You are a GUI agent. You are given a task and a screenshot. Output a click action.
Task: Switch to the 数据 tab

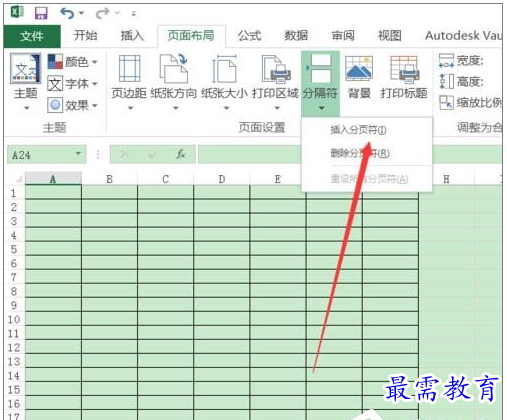(x=296, y=35)
